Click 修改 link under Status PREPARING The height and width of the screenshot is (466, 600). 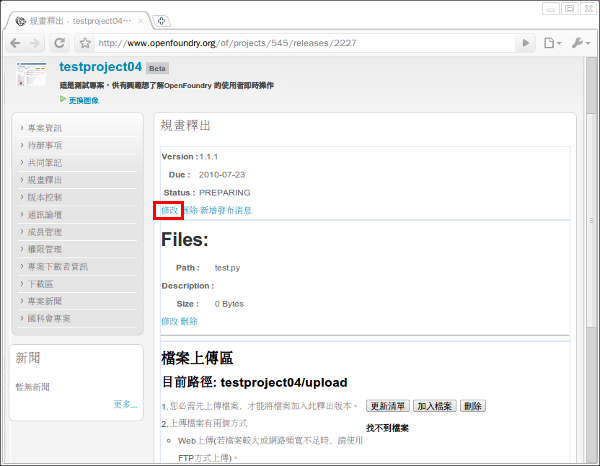pos(170,210)
